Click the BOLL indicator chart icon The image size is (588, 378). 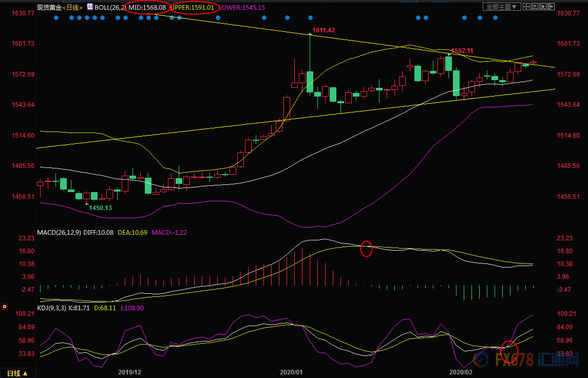pyautogui.click(x=90, y=7)
